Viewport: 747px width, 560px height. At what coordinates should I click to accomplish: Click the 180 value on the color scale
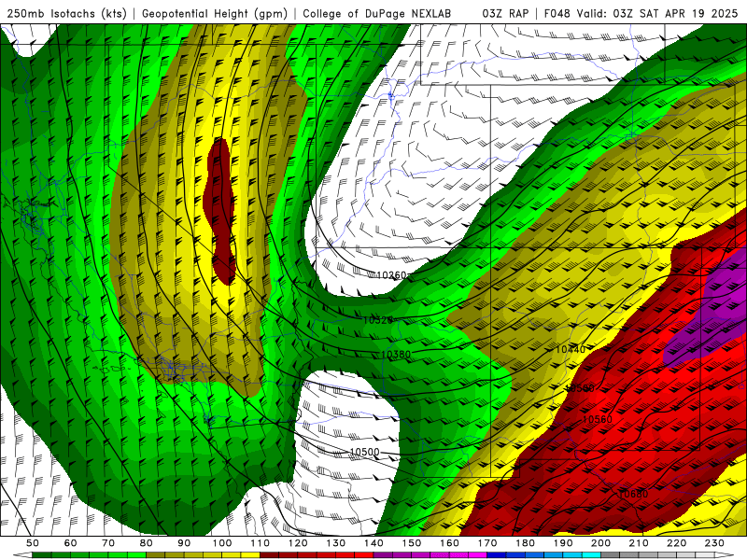point(526,543)
